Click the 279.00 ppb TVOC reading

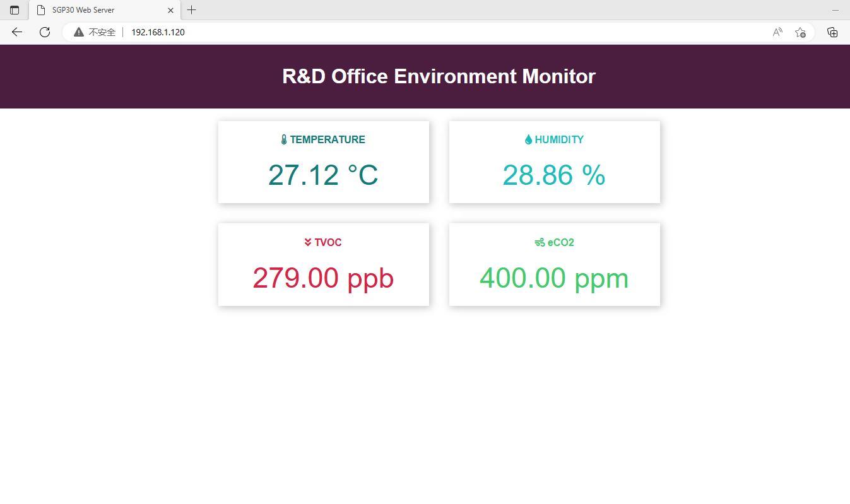coord(323,278)
